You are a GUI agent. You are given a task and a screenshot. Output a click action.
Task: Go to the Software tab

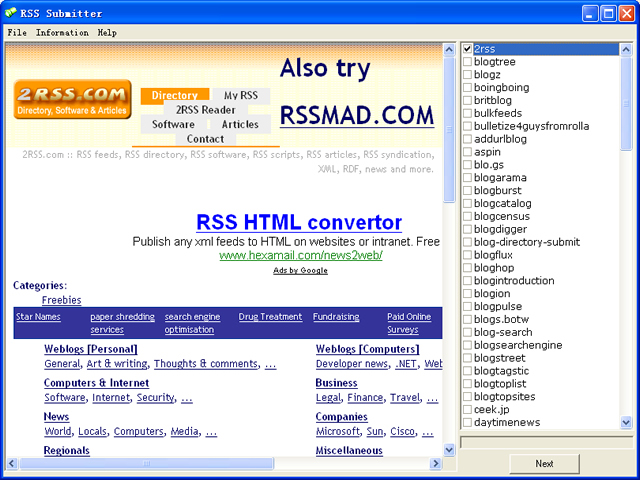click(x=173, y=124)
